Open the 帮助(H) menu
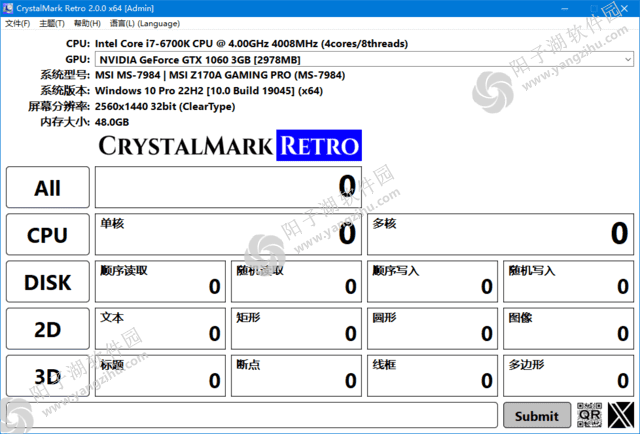This screenshot has height=434, width=640. (x=87, y=24)
